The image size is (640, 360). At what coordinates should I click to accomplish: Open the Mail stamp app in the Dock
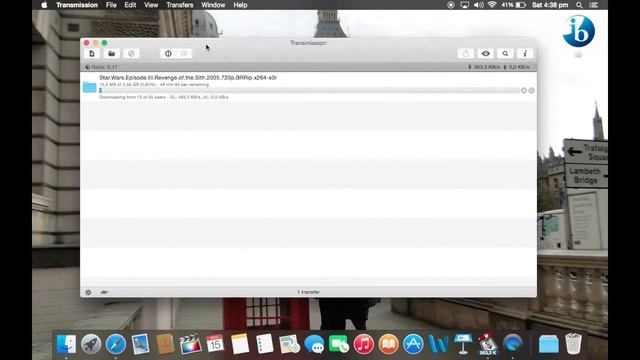tap(140, 344)
